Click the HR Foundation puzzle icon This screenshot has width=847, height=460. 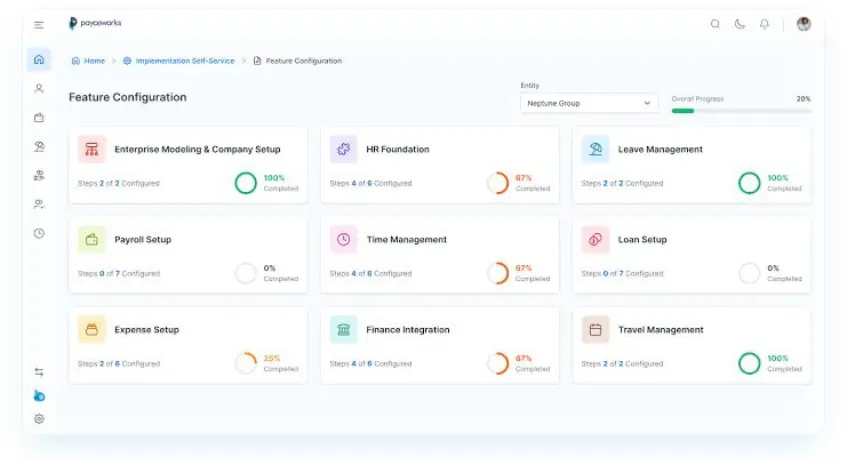pos(344,149)
